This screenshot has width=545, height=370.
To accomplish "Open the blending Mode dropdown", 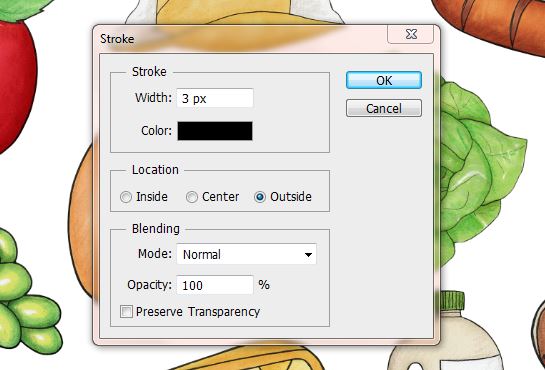I will click(246, 254).
